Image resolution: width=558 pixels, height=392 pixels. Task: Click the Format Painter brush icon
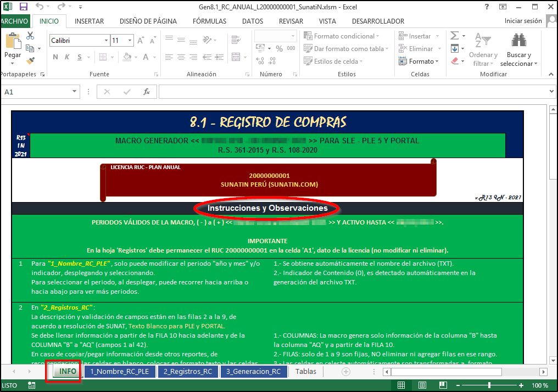tap(30, 60)
